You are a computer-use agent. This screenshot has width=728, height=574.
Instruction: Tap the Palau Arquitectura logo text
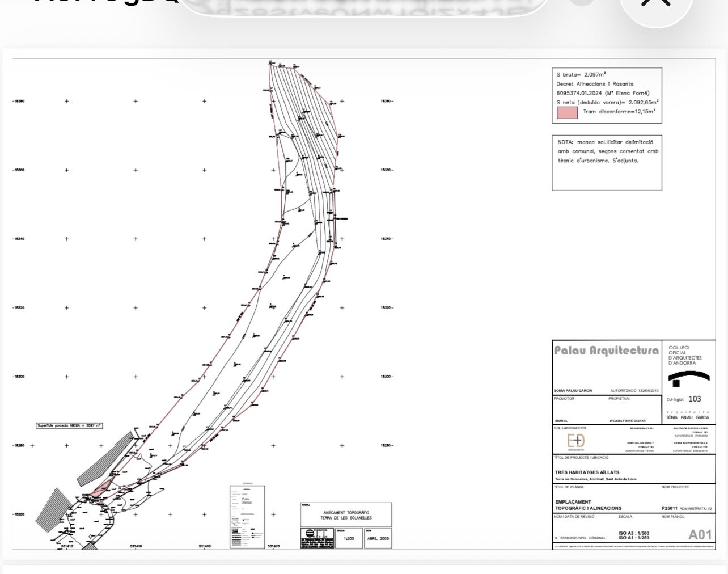click(606, 351)
